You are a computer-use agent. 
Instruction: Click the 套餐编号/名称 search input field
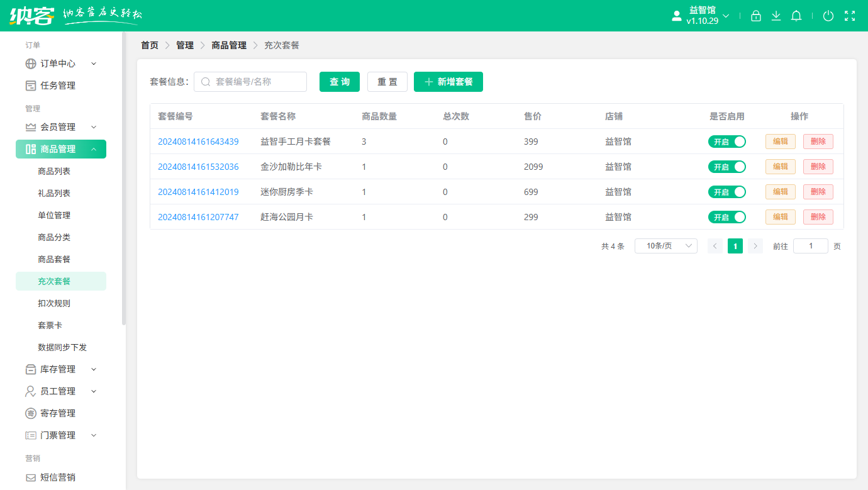(x=252, y=82)
